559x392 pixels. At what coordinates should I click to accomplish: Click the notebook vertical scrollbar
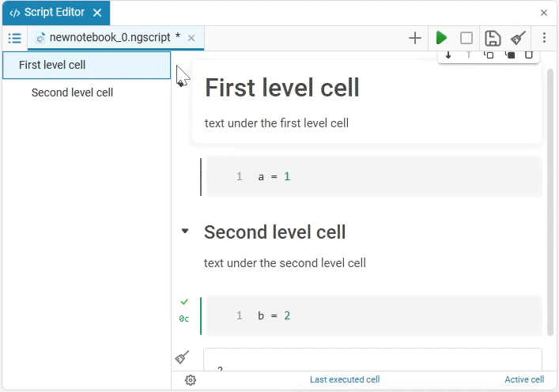click(550, 202)
